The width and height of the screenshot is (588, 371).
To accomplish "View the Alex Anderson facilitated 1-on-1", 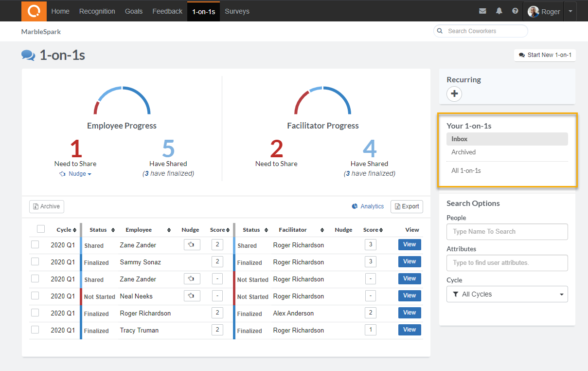I will (409, 313).
